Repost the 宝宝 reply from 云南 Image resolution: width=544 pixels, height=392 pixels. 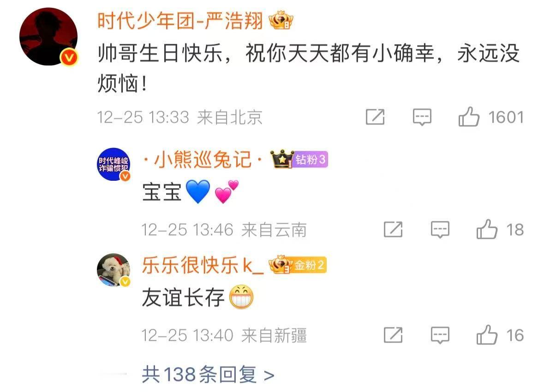(394, 230)
